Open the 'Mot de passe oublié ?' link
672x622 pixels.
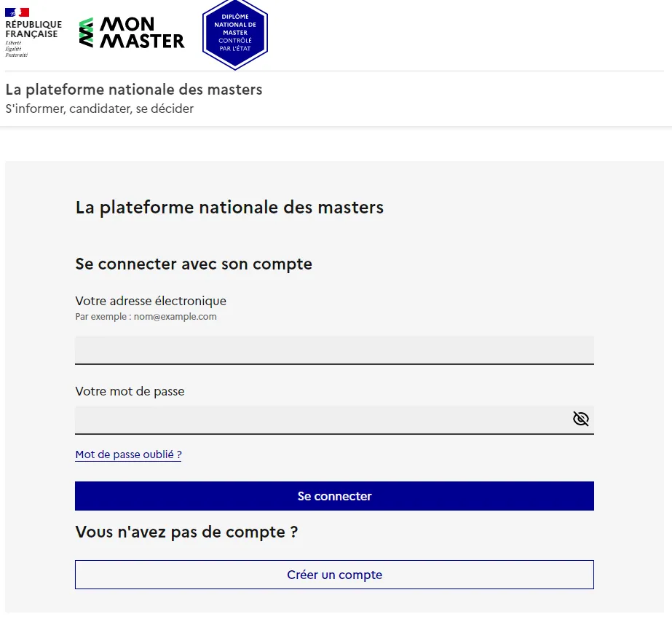pos(128,454)
